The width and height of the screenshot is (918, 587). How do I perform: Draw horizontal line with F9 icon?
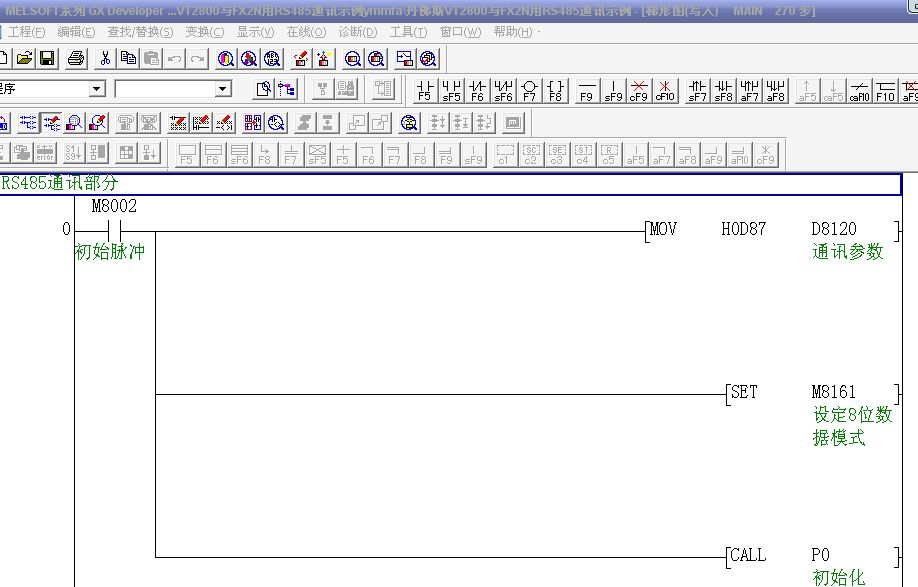pos(587,91)
